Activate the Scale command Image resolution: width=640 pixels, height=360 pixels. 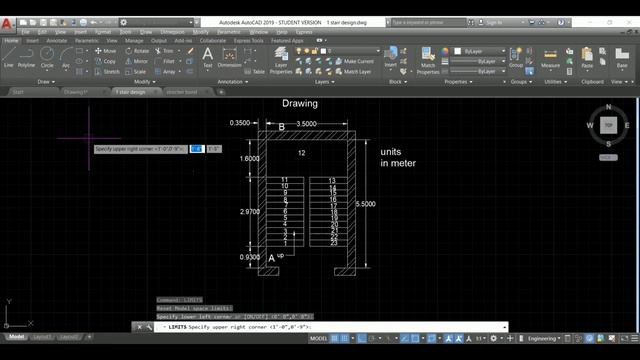(x=136, y=71)
